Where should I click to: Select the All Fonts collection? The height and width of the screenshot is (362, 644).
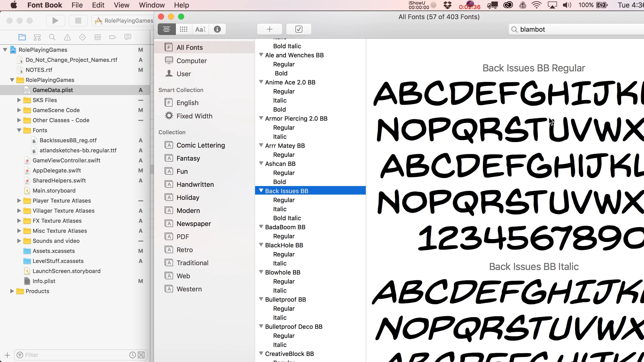204,47
